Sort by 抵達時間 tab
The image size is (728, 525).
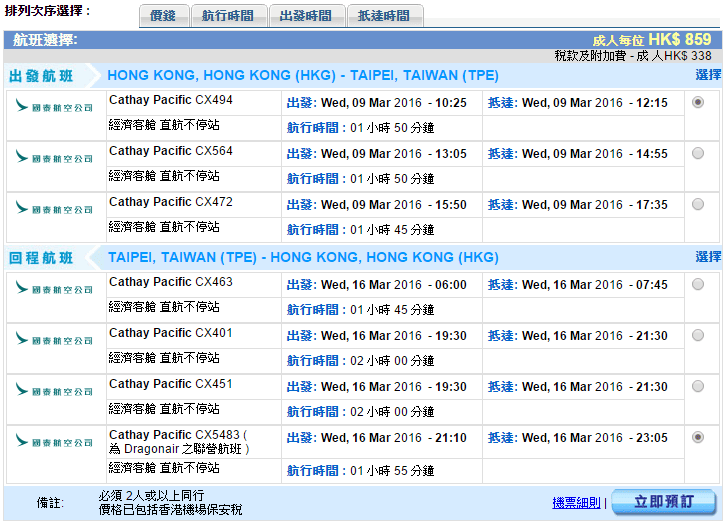click(x=385, y=16)
